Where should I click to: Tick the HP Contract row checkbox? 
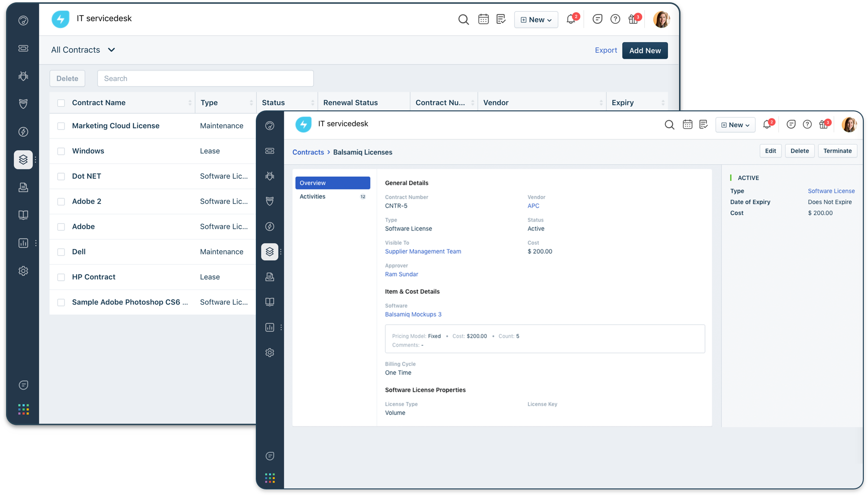[x=61, y=277]
